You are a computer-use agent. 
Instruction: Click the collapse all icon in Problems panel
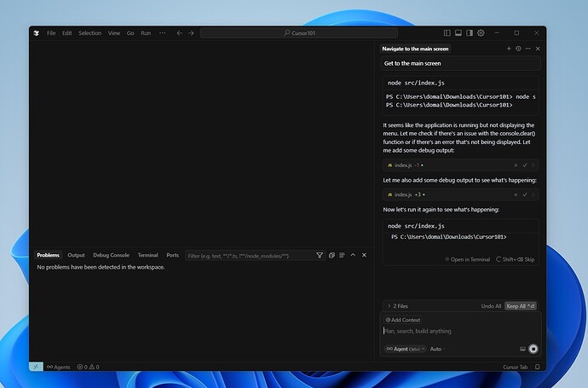click(x=331, y=255)
